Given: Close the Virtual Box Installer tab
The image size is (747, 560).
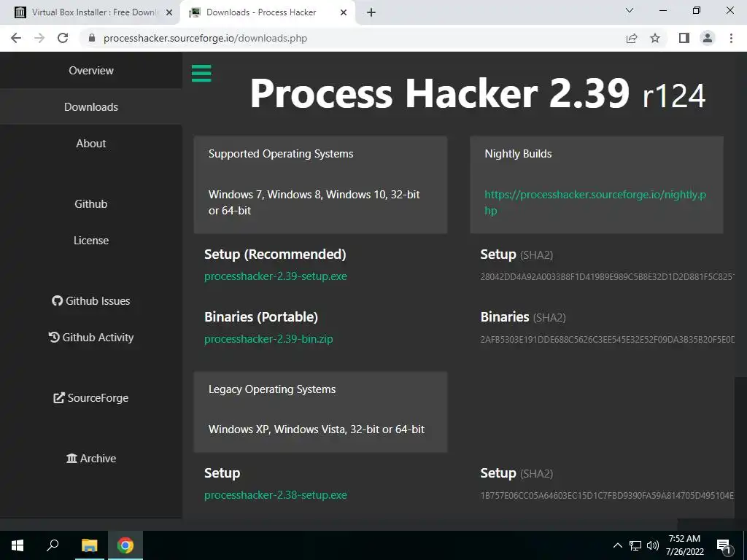Looking at the screenshot, I should click(169, 13).
